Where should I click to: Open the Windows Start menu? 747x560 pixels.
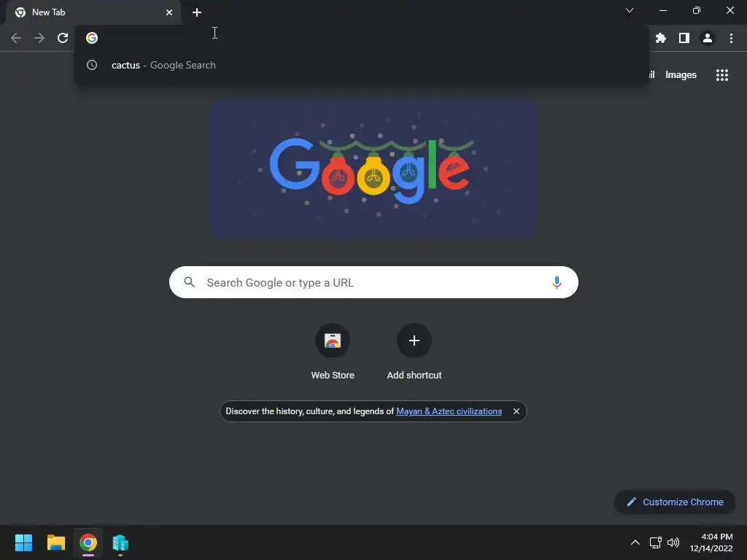(23, 542)
